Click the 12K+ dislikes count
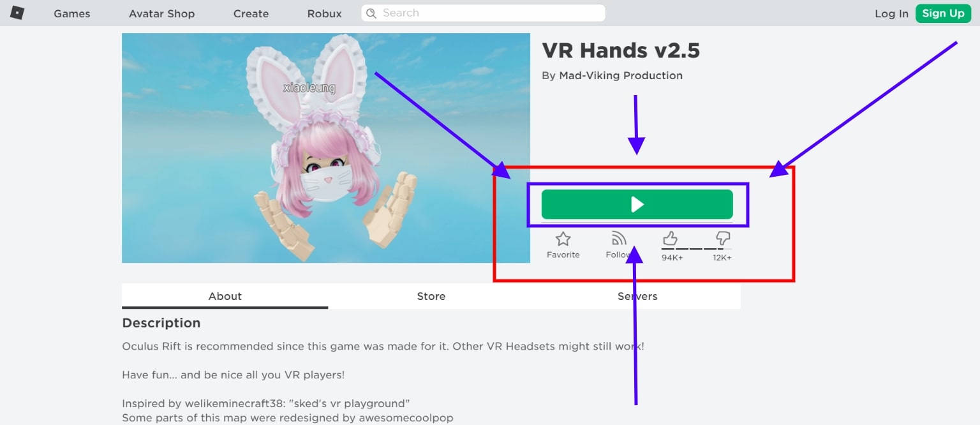 (x=722, y=258)
